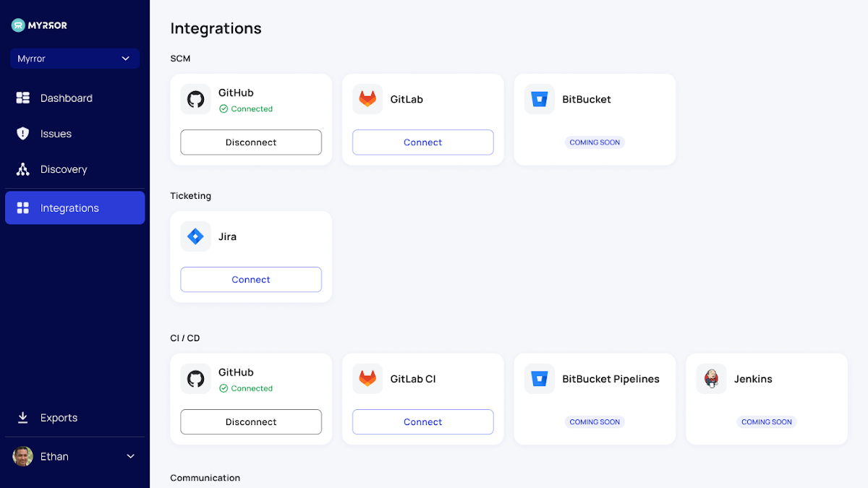Open the Myrror workspace dropdown
This screenshot has width=868, height=488.
click(x=75, y=59)
